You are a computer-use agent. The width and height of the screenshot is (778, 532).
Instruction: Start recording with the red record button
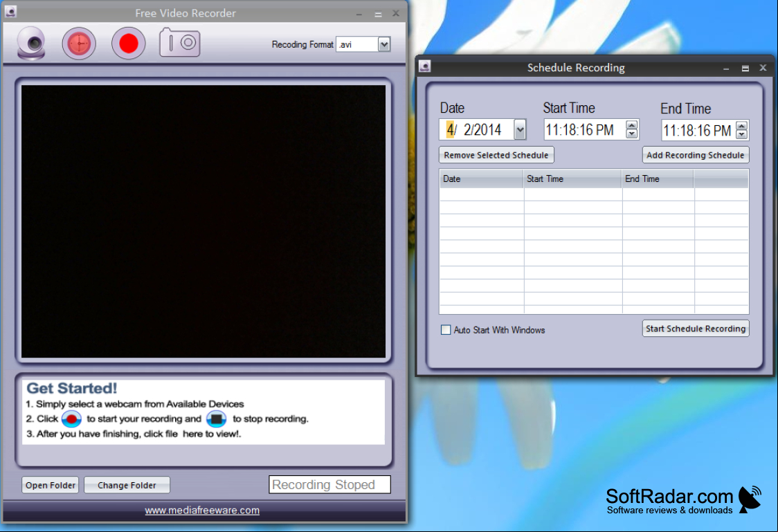129,44
